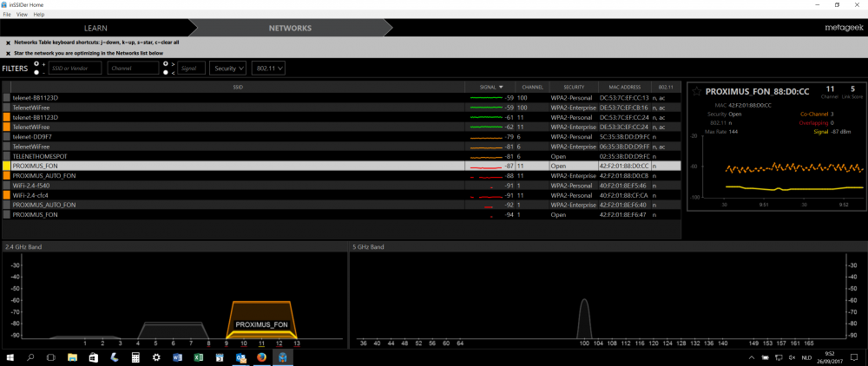The width and height of the screenshot is (868, 366).
Task: Click the orange marker of WiFi-2.4-cfc4
Action: click(7, 195)
